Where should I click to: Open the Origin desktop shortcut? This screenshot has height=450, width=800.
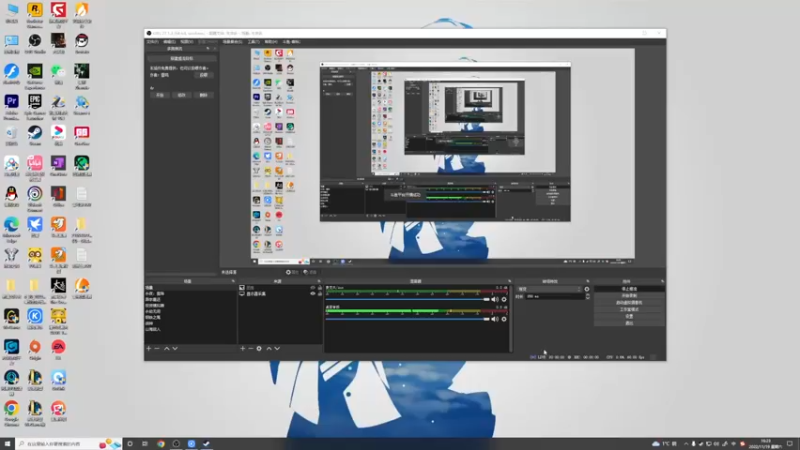[x=35, y=350]
